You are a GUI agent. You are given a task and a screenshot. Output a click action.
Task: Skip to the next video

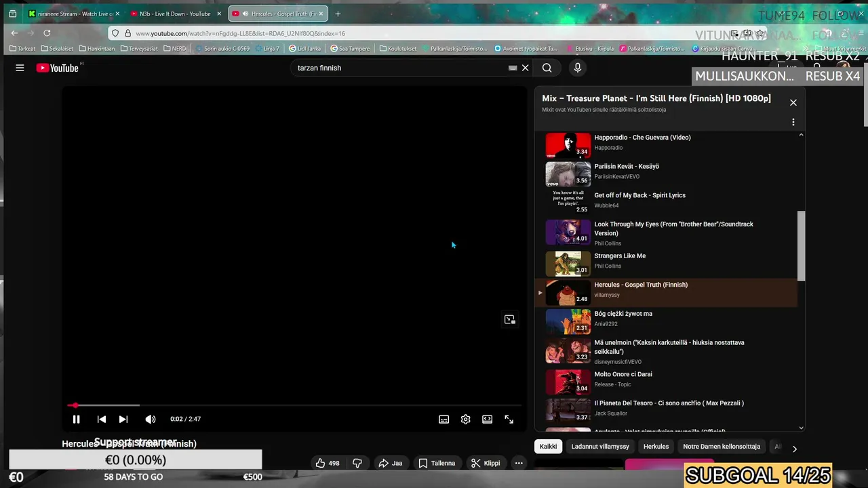coord(123,419)
